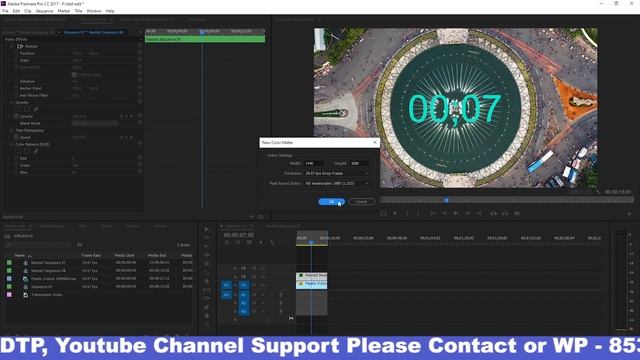Collapse the Color Balance (RGB) effect
Viewport: 640px width, 360px height.
[x=12, y=144]
